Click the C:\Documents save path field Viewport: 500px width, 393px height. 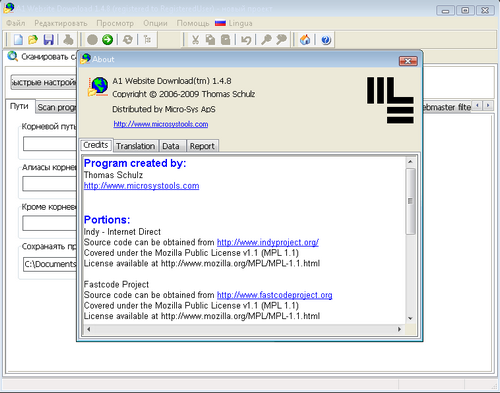(50, 264)
